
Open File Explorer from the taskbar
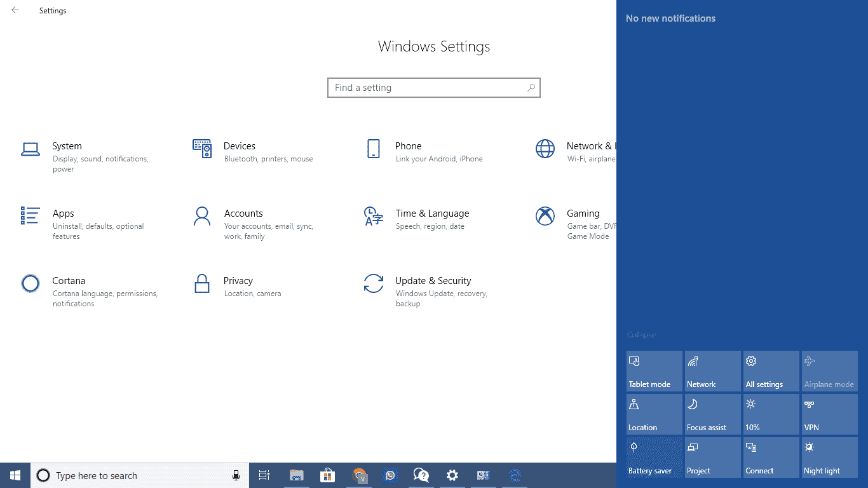[x=296, y=475]
